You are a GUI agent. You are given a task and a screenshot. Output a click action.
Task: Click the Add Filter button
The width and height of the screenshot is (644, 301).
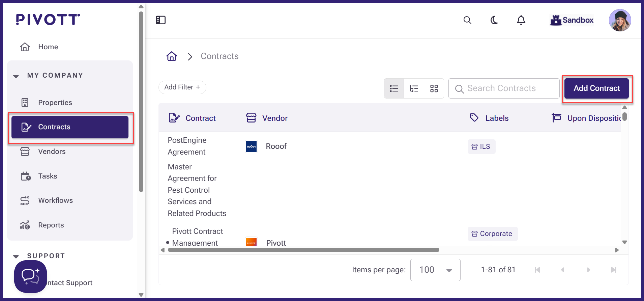pos(182,87)
